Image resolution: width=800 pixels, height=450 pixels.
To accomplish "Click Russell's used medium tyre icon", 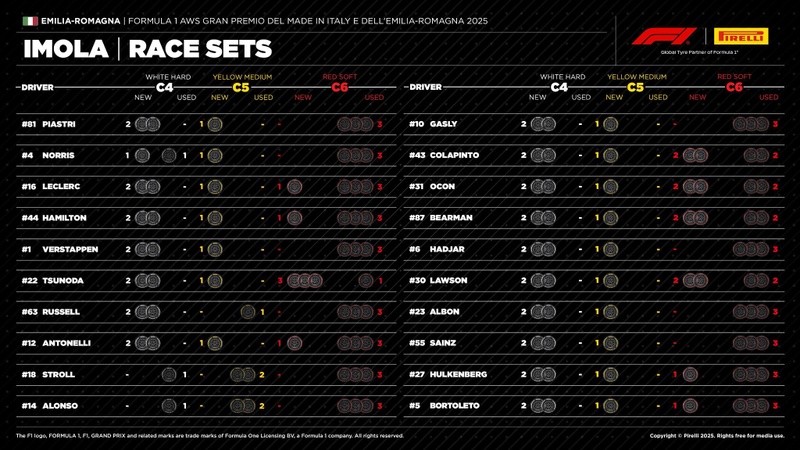I will (247, 312).
